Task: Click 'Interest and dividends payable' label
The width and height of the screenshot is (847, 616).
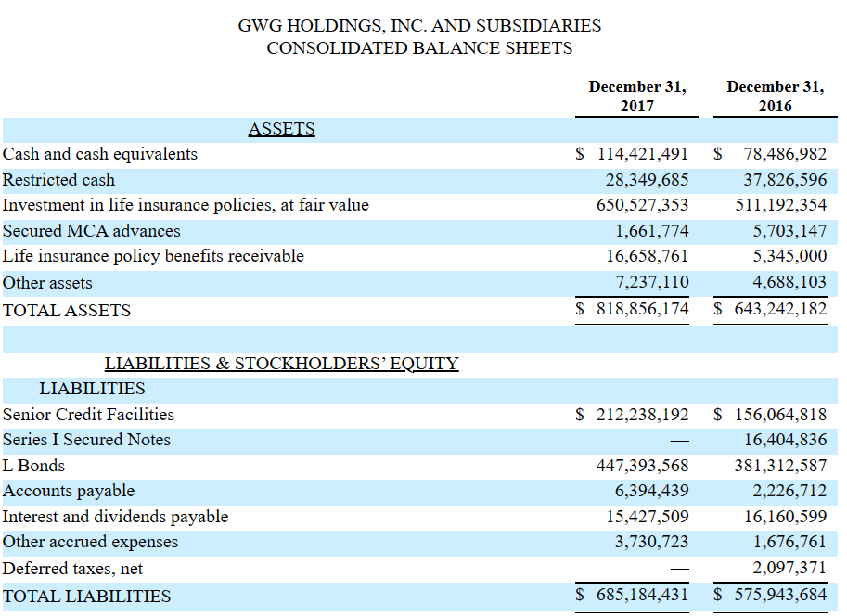Action: pyautogui.click(x=116, y=517)
